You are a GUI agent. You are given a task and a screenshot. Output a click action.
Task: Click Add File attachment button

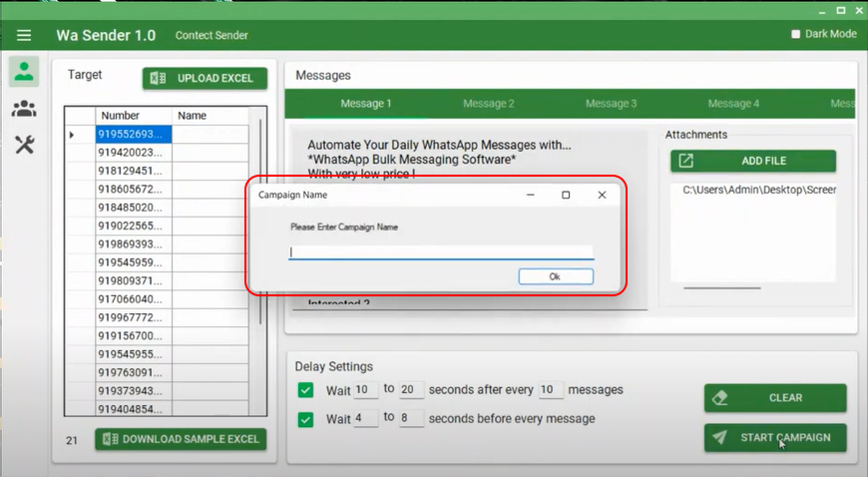(x=753, y=161)
